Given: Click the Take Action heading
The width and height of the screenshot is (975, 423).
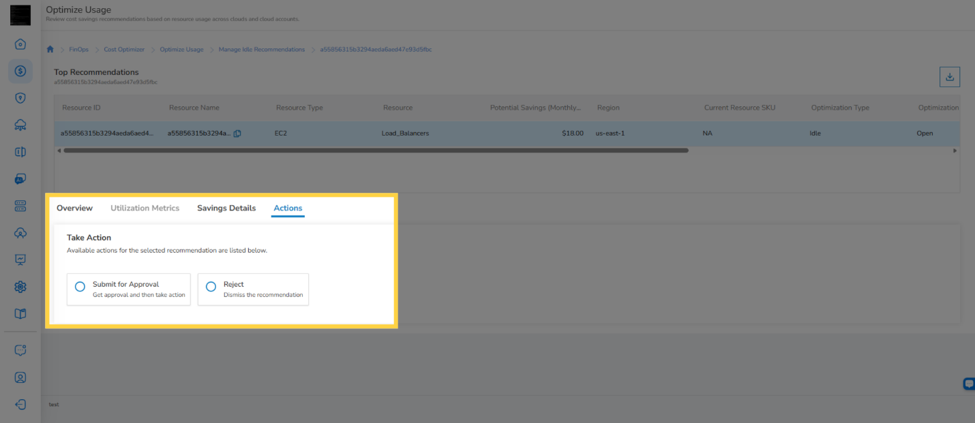Looking at the screenshot, I should pyautogui.click(x=89, y=238).
